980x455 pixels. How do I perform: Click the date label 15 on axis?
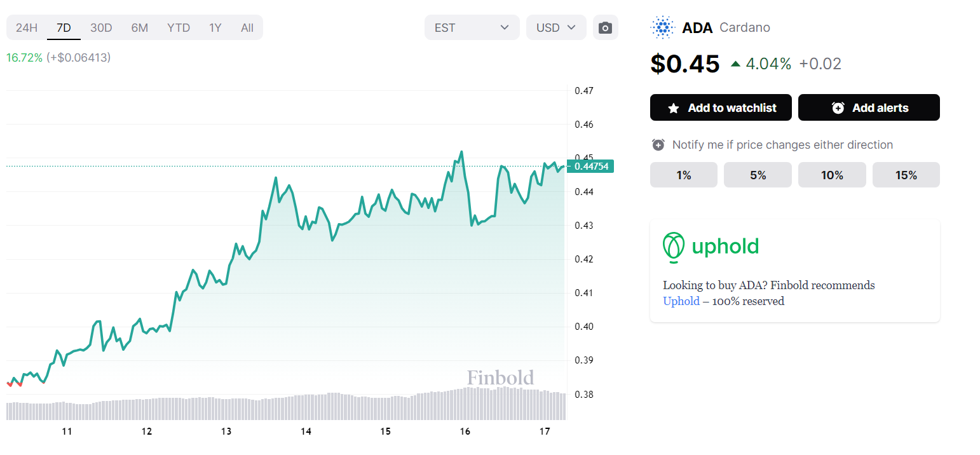pyautogui.click(x=385, y=431)
